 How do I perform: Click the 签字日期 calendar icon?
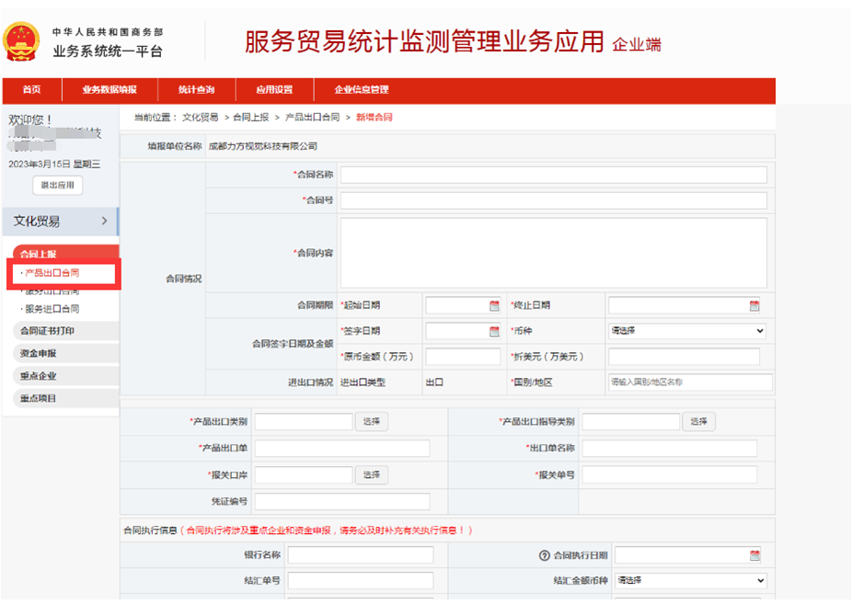click(494, 331)
